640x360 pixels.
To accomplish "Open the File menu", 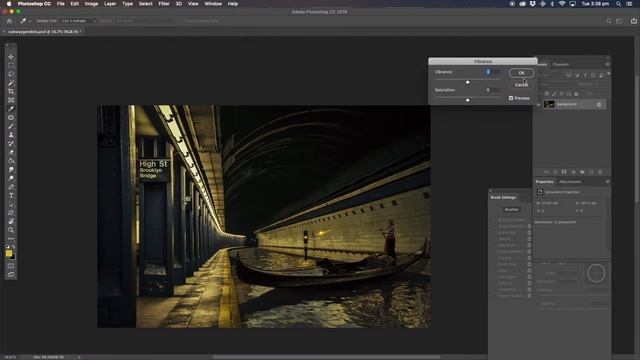I will tap(60, 4).
